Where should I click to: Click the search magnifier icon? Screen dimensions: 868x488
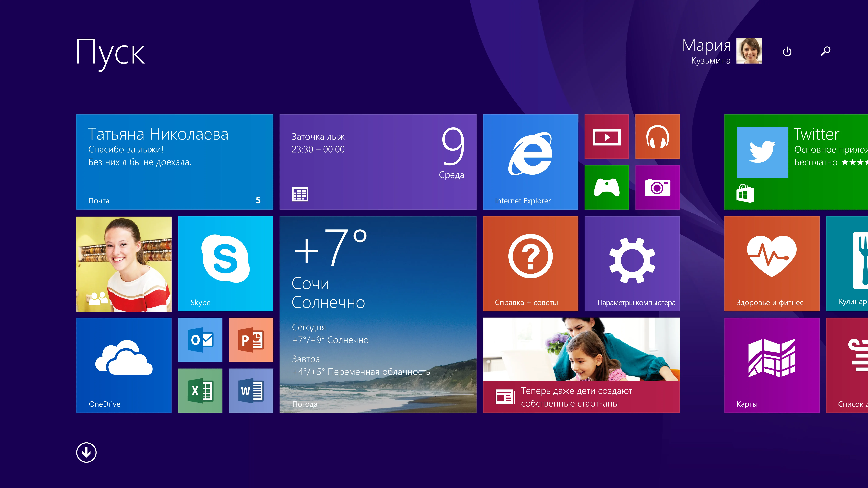pyautogui.click(x=826, y=51)
